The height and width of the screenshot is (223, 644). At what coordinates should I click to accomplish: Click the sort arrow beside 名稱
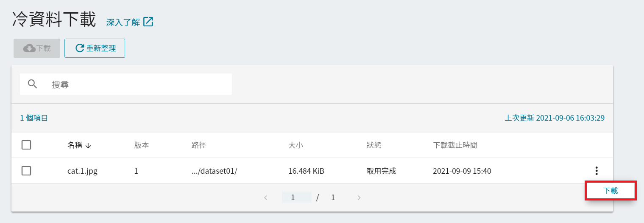(x=88, y=145)
